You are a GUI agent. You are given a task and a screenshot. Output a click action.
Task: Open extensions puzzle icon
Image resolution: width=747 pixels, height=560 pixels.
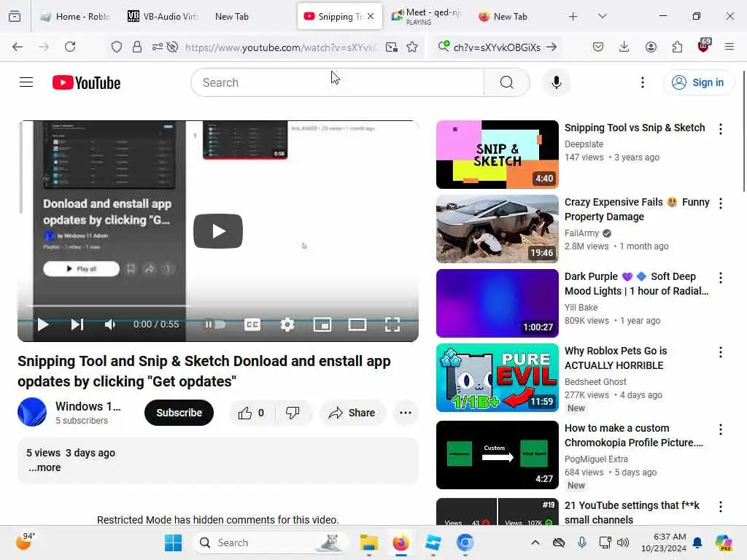point(677,47)
